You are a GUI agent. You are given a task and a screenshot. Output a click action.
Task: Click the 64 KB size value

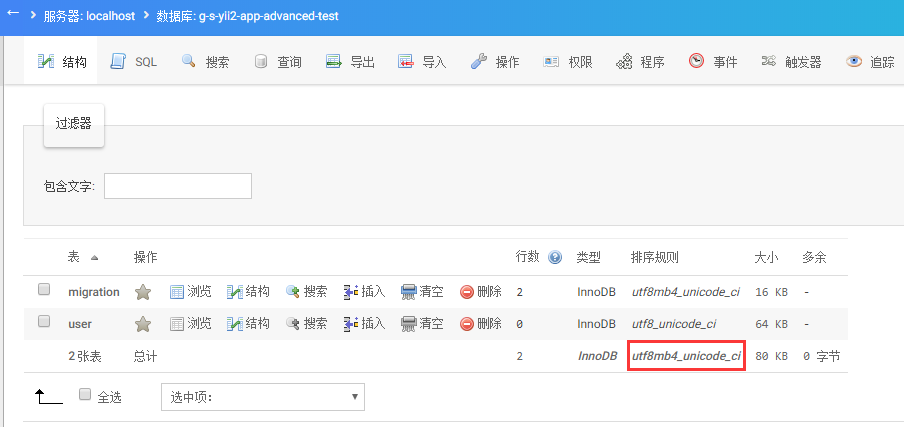771,324
